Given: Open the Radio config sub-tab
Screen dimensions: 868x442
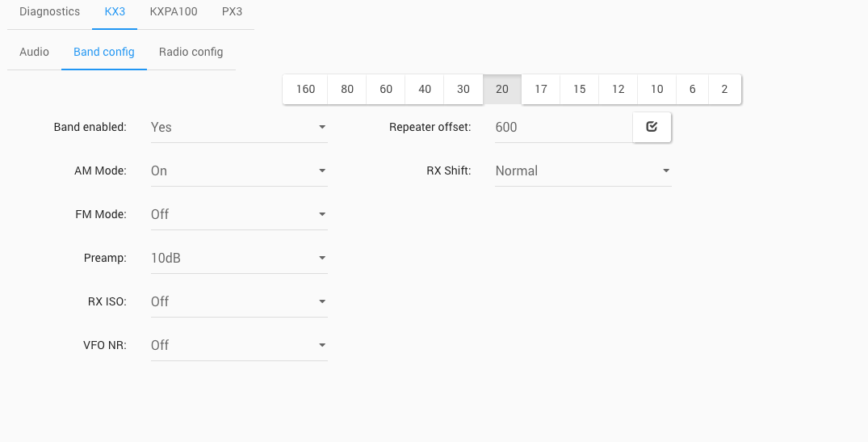Looking at the screenshot, I should [x=191, y=52].
